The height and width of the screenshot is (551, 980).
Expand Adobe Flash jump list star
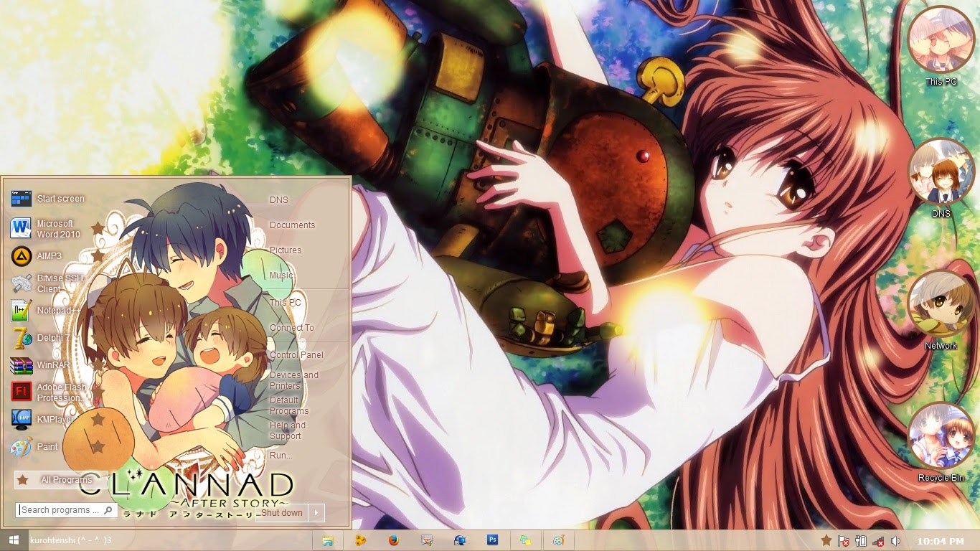click(98, 392)
